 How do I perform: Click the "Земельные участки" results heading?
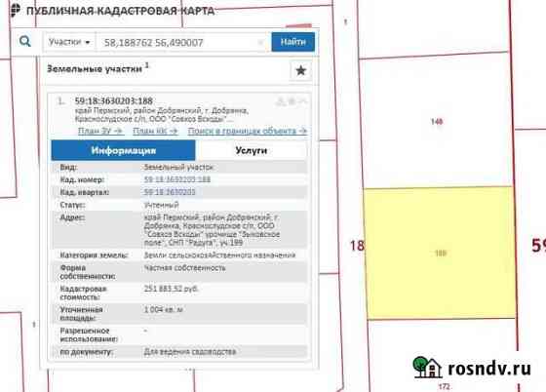[95, 69]
